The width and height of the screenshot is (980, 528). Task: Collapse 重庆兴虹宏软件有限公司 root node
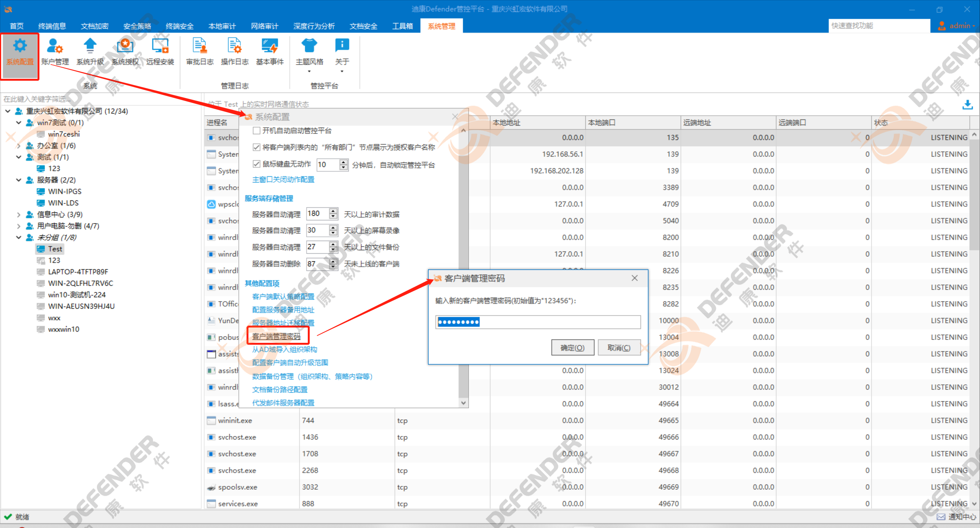[x=8, y=111]
